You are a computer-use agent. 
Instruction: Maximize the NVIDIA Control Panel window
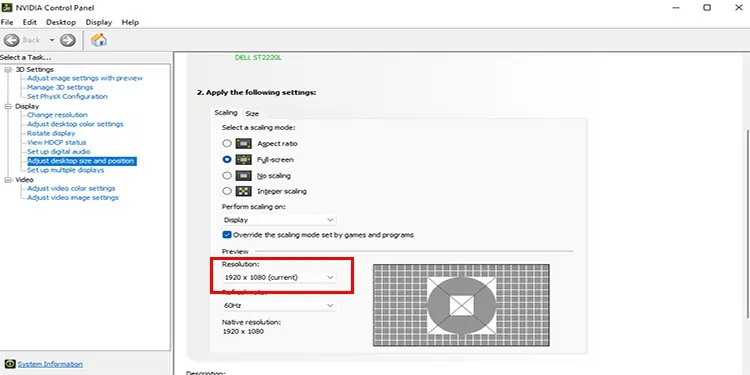tap(707, 7)
